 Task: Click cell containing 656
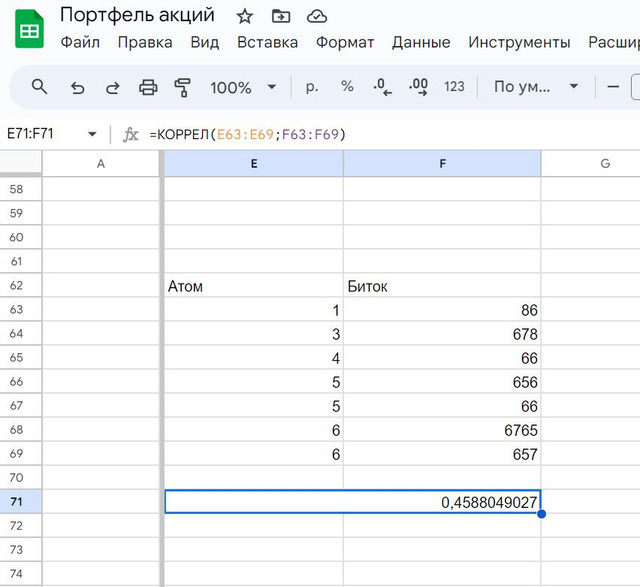(x=442, y=382)
